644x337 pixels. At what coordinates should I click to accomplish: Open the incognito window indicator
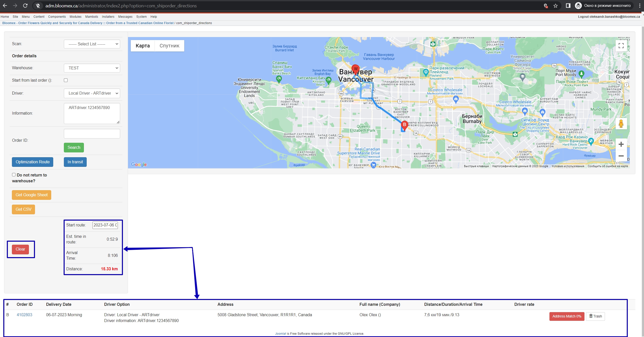point(603,6)
